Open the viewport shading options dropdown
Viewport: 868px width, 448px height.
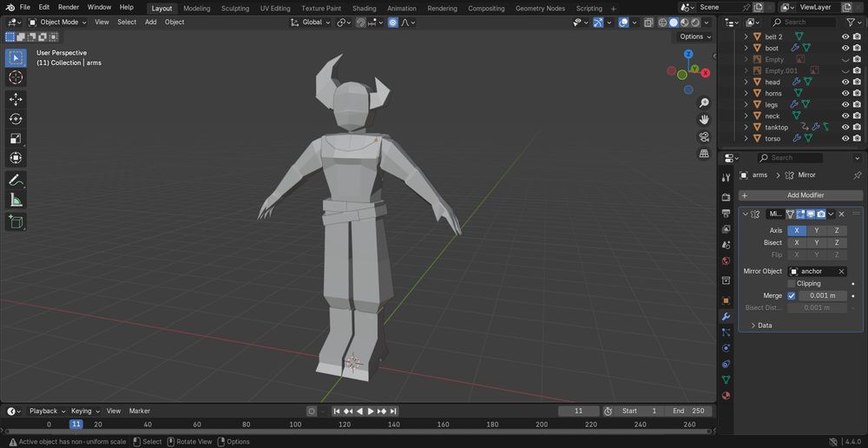(x=707, y=23)
